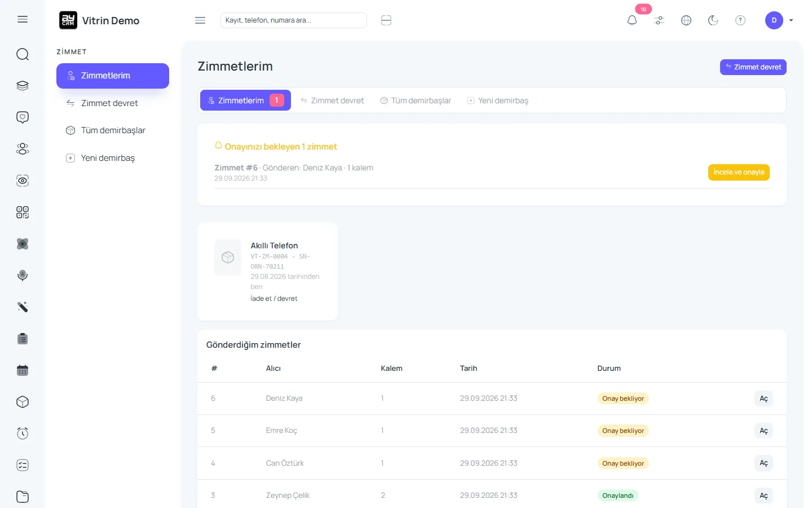Open Tüm demirbaşlar in the sidebar

pos(113,130)
